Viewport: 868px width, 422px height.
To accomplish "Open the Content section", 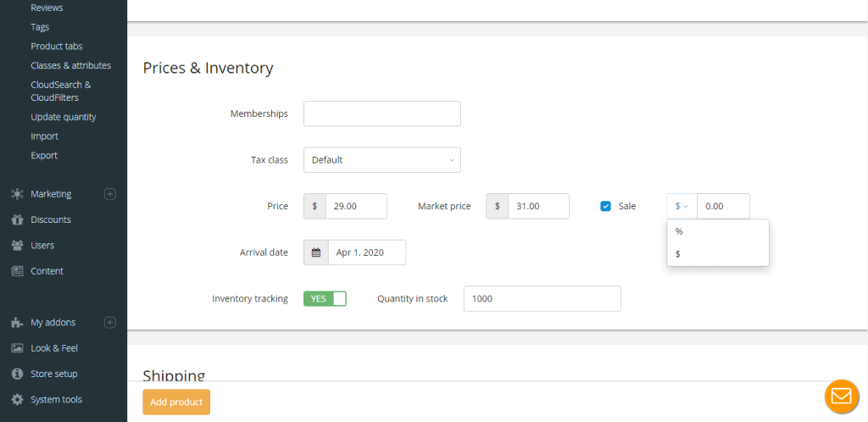I will pyautogui.click(x=47, y=271).
